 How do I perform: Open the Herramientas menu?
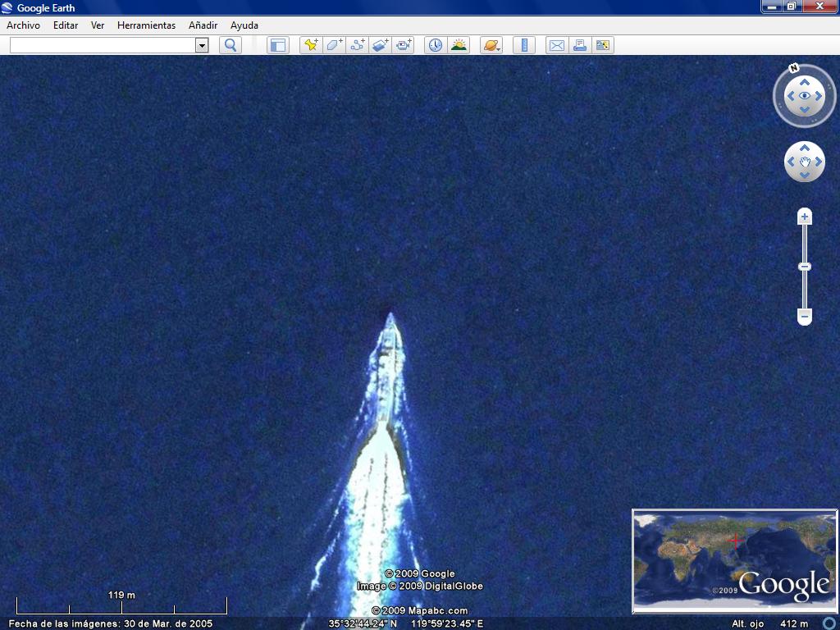[146, 25]
